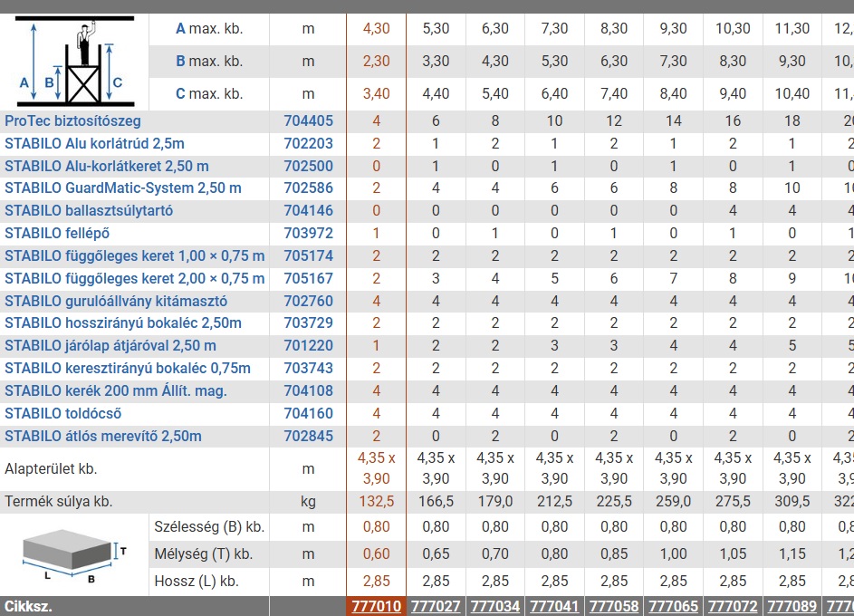Click the 'Hossz (L) kb.' label
Image resolution: width=854 pixels, height=616 pixels.
[x=197, y=582]
